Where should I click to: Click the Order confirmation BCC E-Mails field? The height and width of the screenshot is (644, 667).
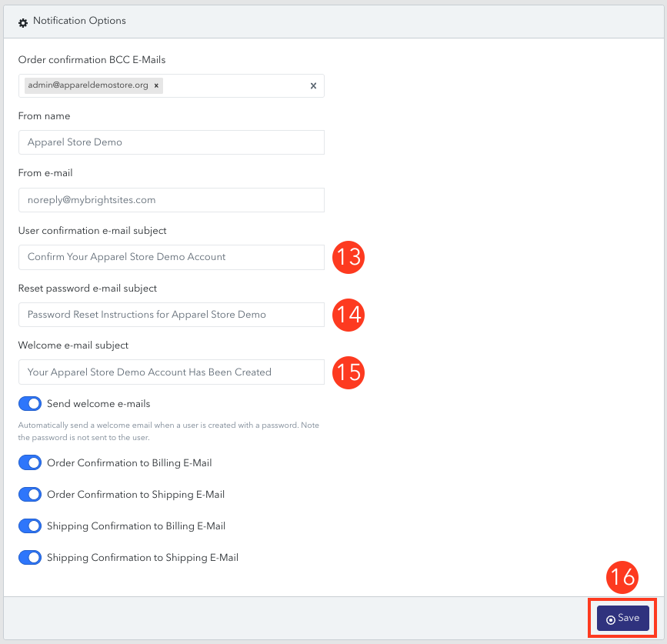point(172,86)
